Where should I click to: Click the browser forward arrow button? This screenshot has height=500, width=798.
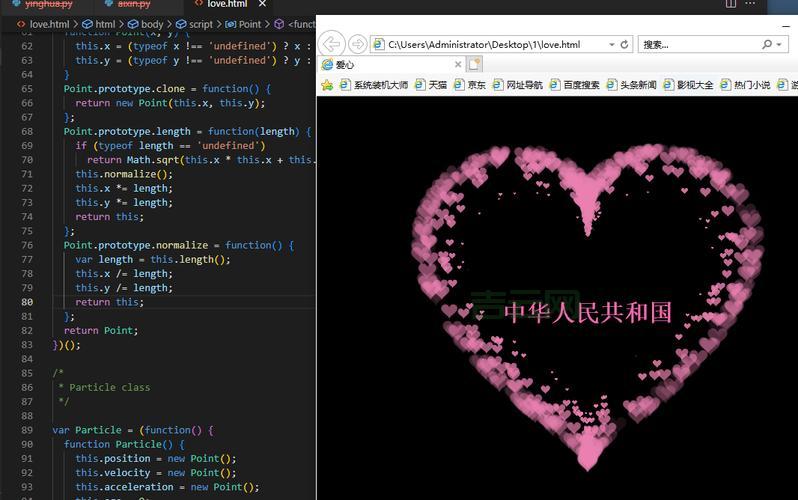point(356,44)
